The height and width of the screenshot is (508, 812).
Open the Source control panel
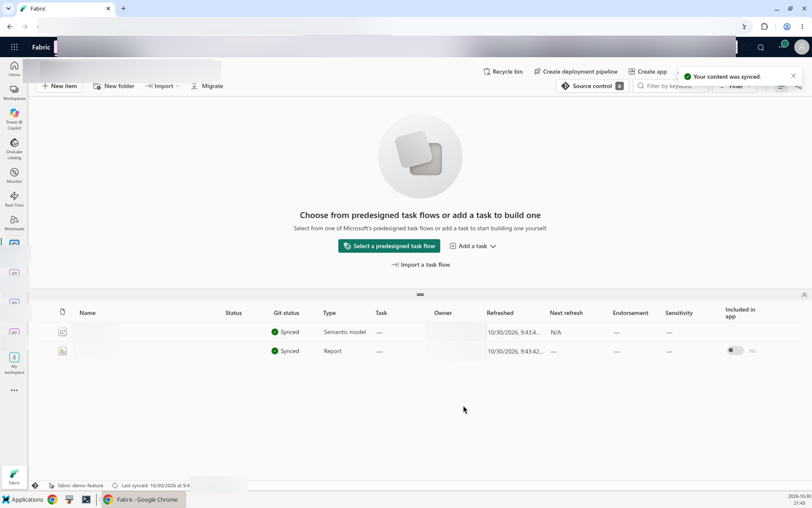592,86
